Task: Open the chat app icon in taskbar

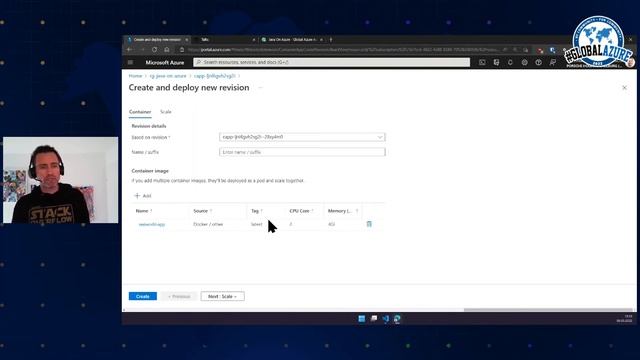Action: click(x=374, y=319)
